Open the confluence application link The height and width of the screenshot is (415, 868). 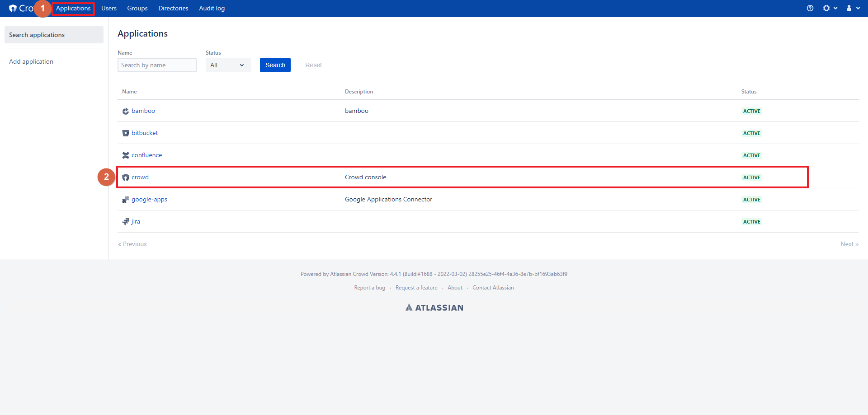(x=147, y=155)
